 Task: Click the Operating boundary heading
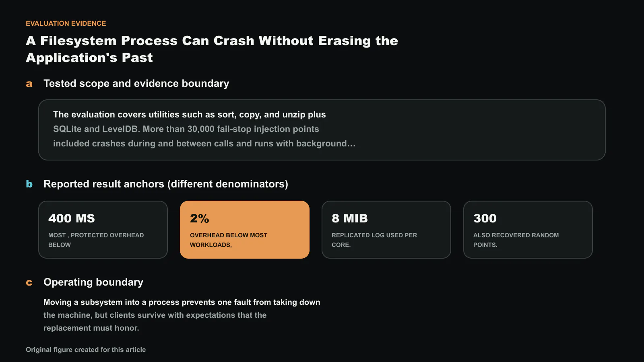click(x=93, y=282)
